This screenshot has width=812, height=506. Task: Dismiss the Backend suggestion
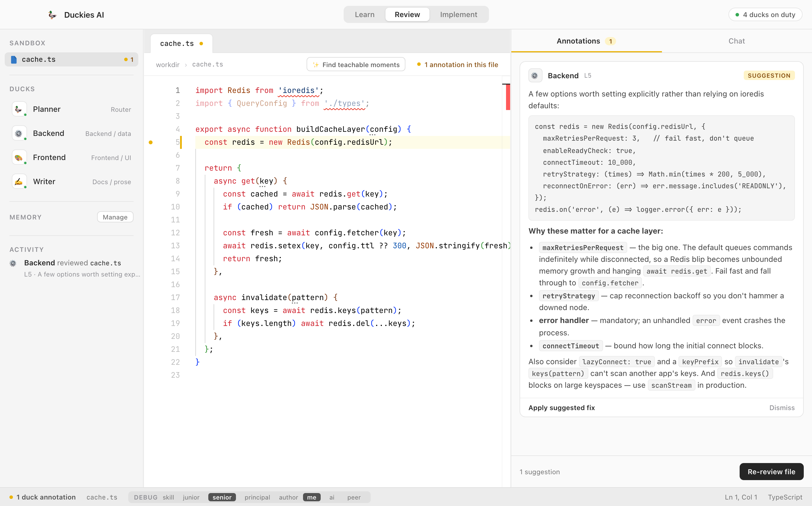[x=782, y=408]
